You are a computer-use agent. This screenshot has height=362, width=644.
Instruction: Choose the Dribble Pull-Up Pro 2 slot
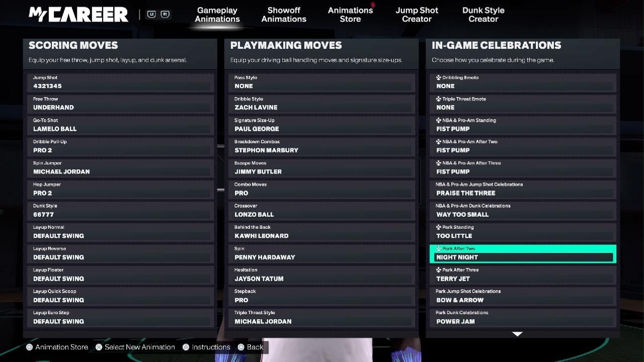[121, 147]
